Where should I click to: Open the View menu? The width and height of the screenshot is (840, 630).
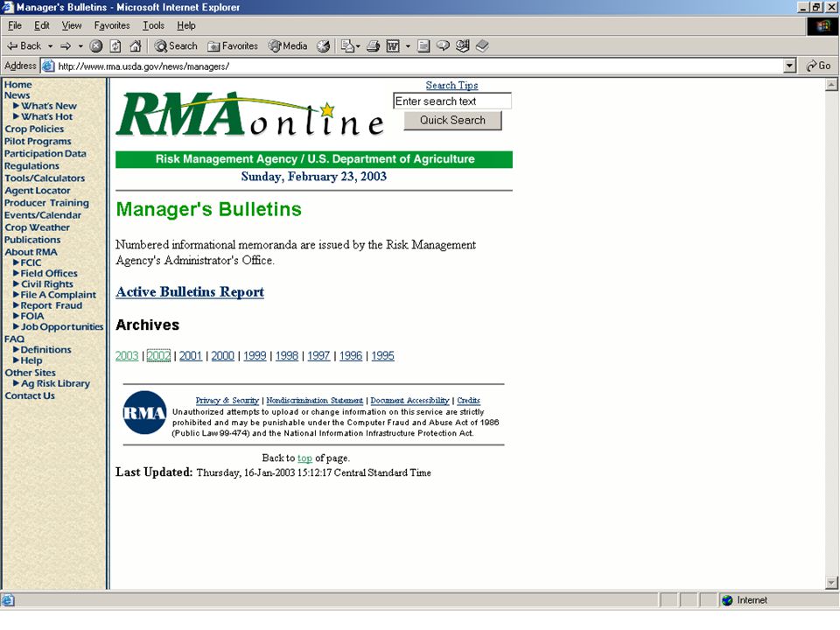[x=72, y=25]
